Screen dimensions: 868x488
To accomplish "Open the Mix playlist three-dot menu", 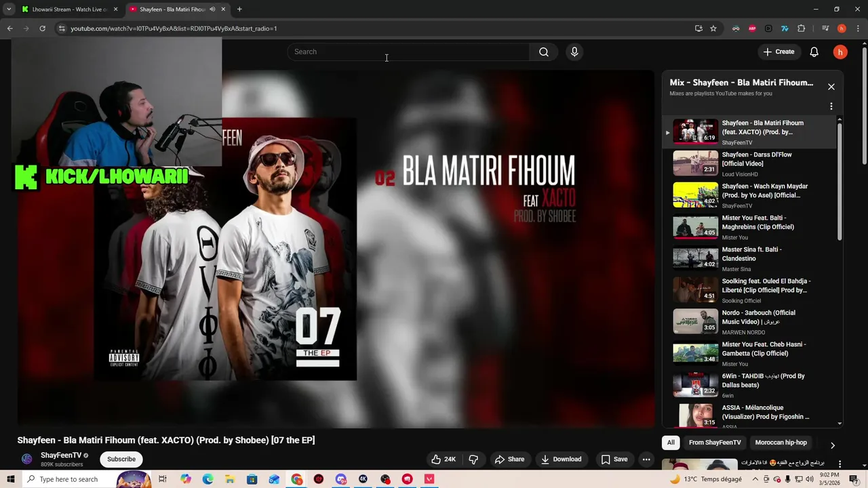I will pyautogui.click(x=831, y=106).
